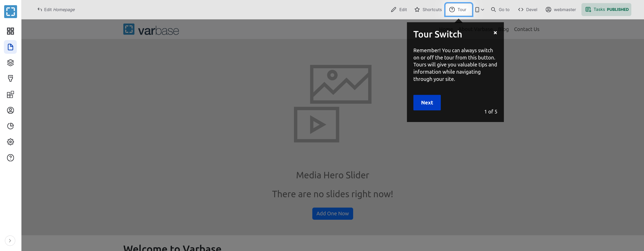644x251 pixels.
Task: Click the Appearance paintbrush icon in the sidebar
Action: [10, 79]
